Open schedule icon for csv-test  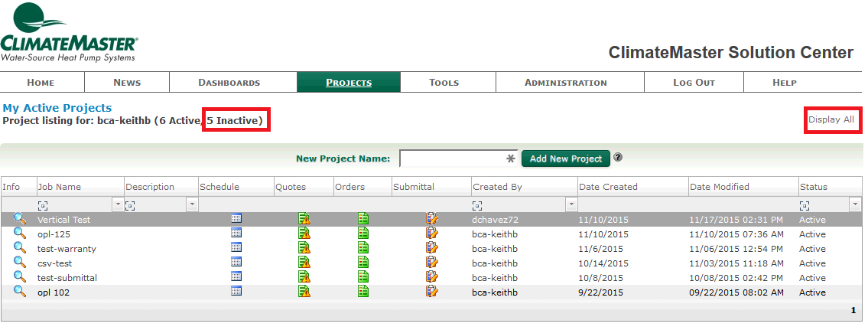[x=236, y=262]
